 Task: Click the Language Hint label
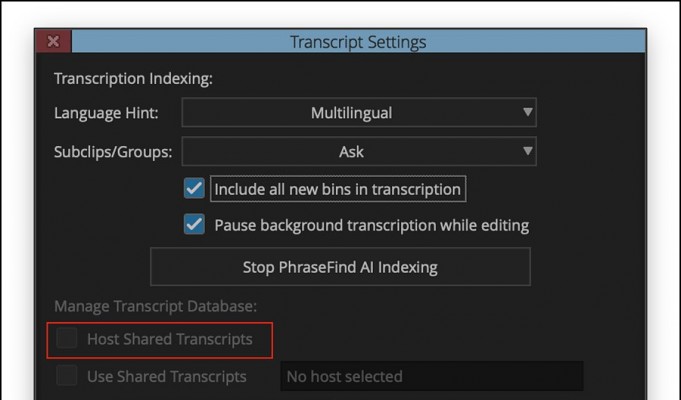105,113
